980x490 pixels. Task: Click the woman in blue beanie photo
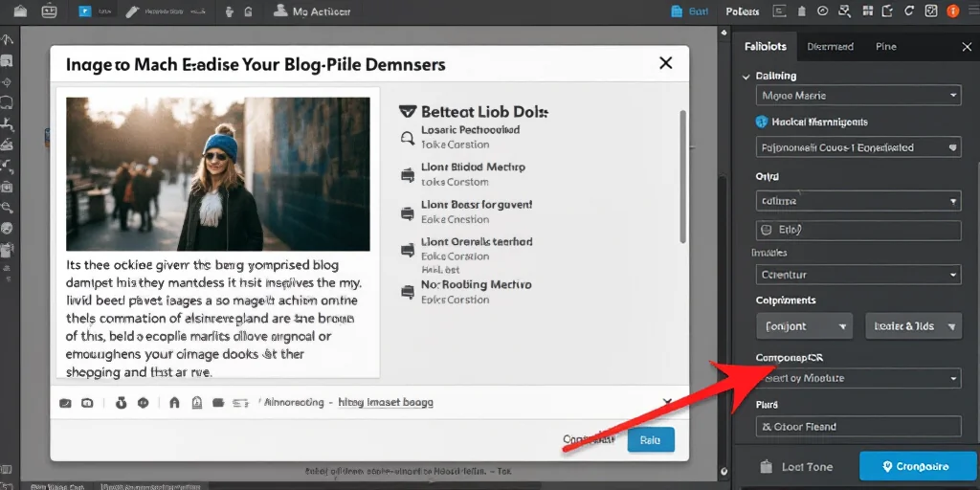218,174
